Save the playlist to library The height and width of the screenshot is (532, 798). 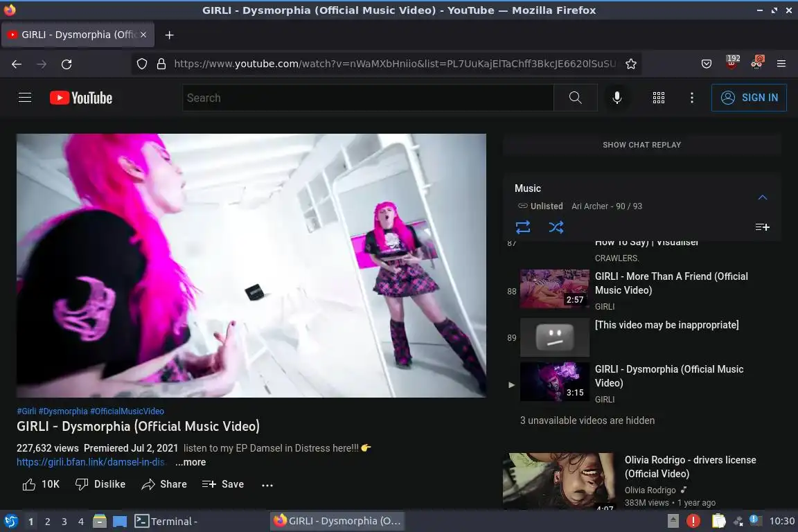(763, 227)
